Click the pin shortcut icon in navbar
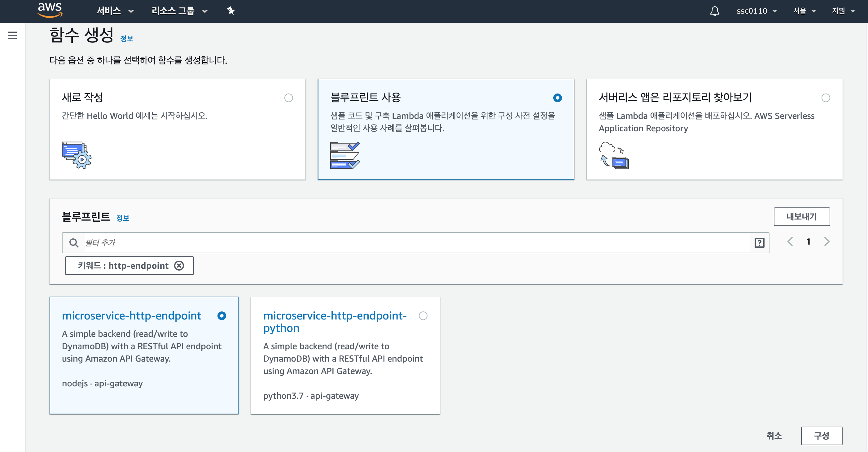The height and width of the screenshot is (452, 868). coord(231,11)
